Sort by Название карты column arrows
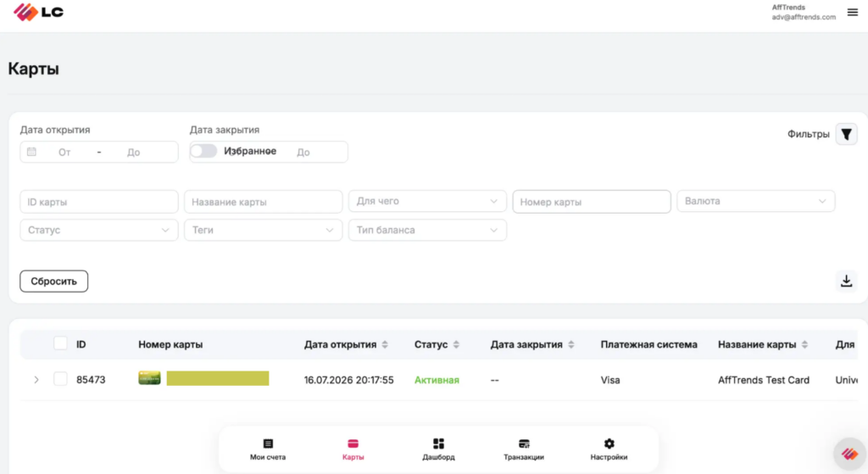The image size is (868, 474). [805, 344]
